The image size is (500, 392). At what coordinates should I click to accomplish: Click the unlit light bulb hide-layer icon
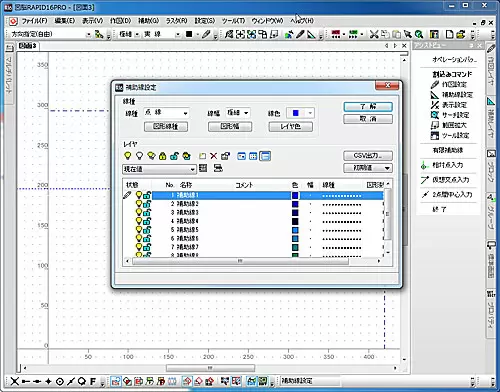[139, 156]
